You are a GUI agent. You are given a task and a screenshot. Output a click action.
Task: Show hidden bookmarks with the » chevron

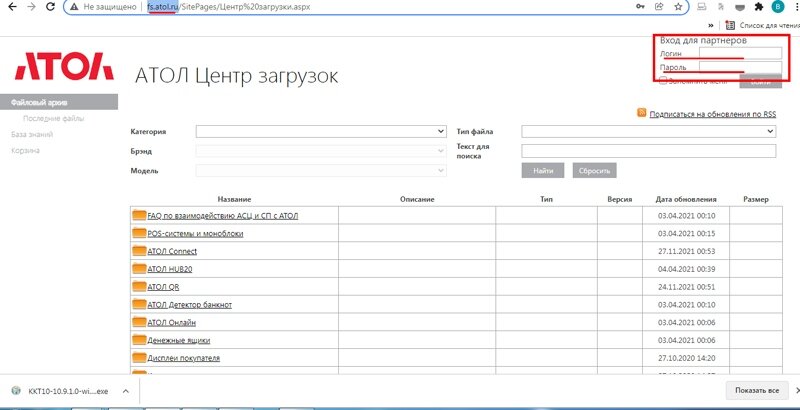point(711,25)
